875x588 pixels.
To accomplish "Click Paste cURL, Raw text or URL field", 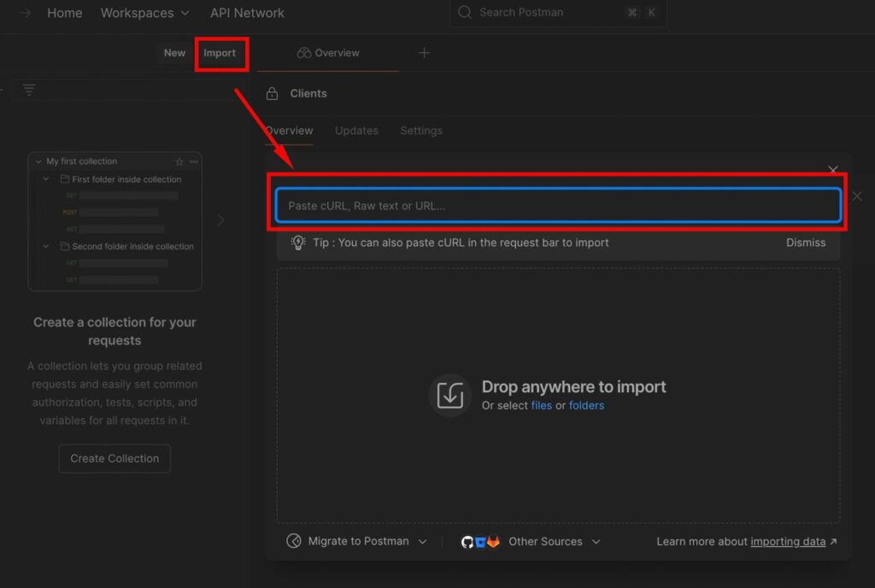I will click(x=558, y=205).
